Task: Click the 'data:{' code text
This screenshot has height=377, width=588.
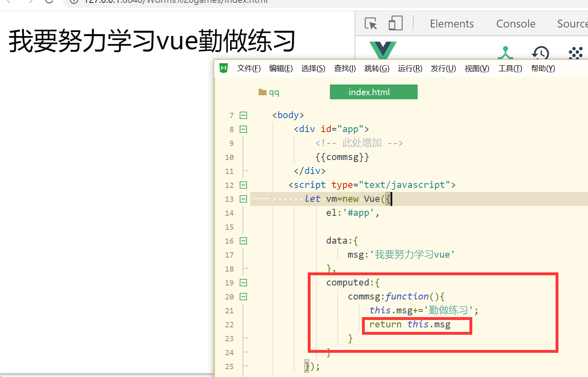Action: (342, 241)
